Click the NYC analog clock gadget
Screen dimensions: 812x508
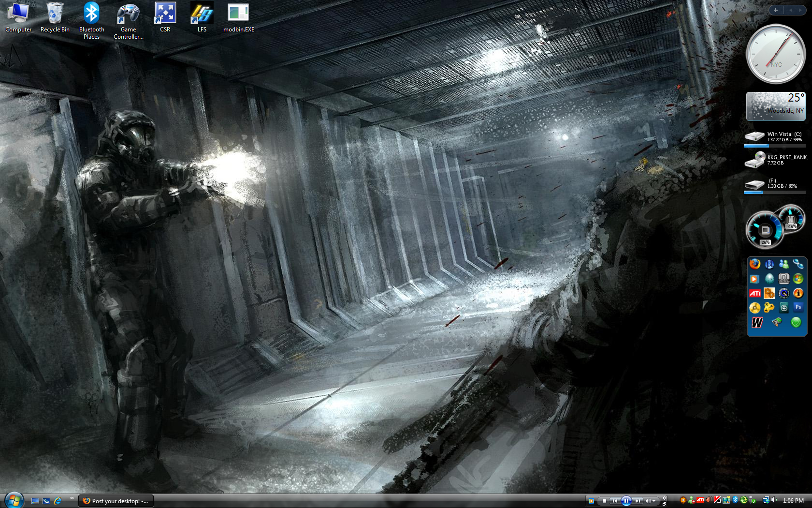(x=776, y=54)
